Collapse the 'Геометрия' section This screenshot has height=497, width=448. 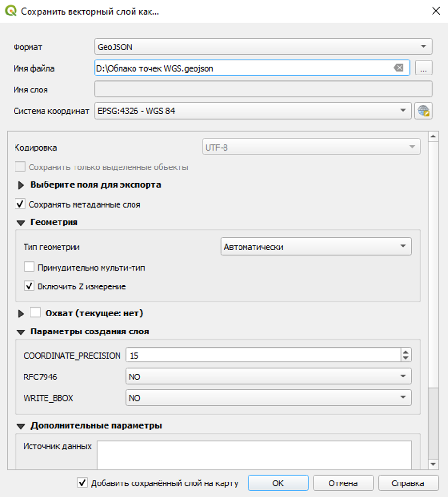coord(21,223)
